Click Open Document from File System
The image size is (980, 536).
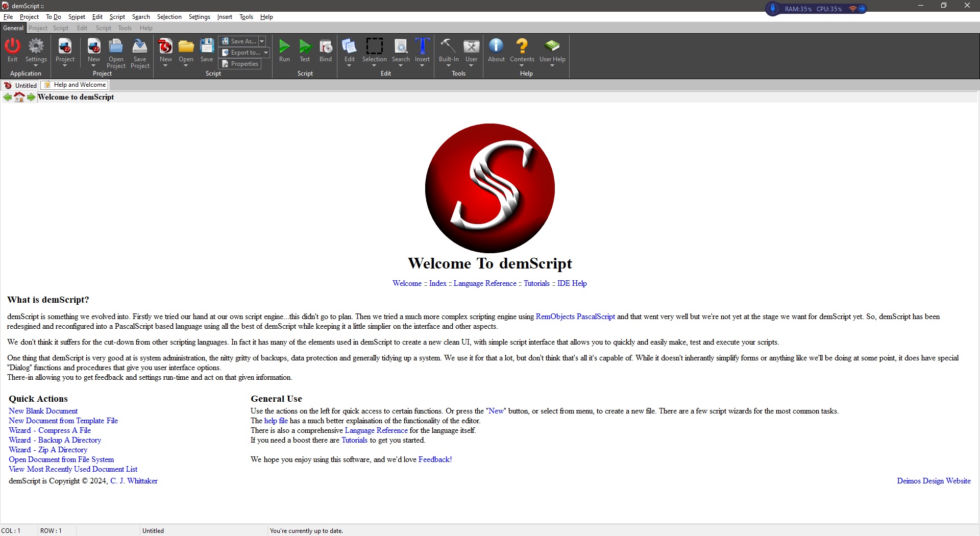point(61,459)
